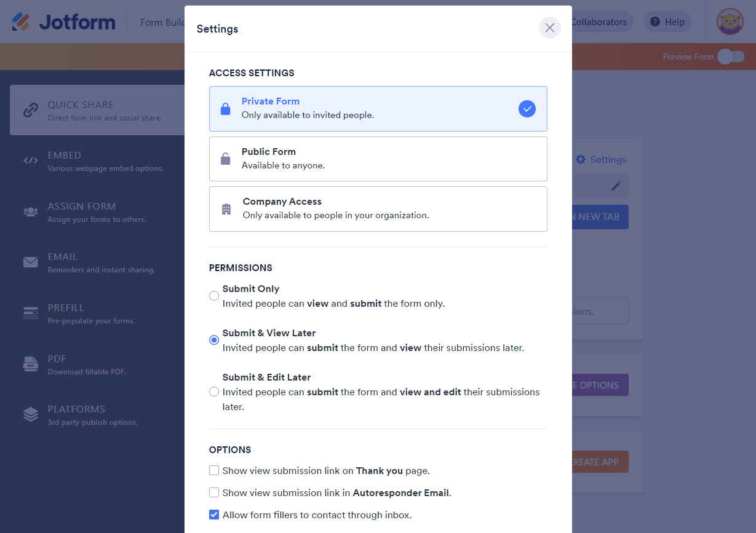Open the user avatar profile menu
Image resolution: width=756 pixels, height=533 pixels.
click(730, 22)
